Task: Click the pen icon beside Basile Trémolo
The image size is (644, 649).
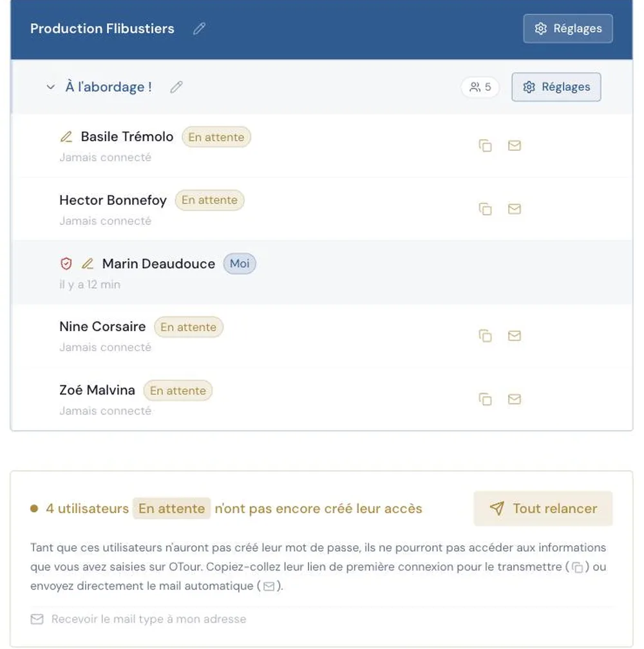Action: [66, 137]
